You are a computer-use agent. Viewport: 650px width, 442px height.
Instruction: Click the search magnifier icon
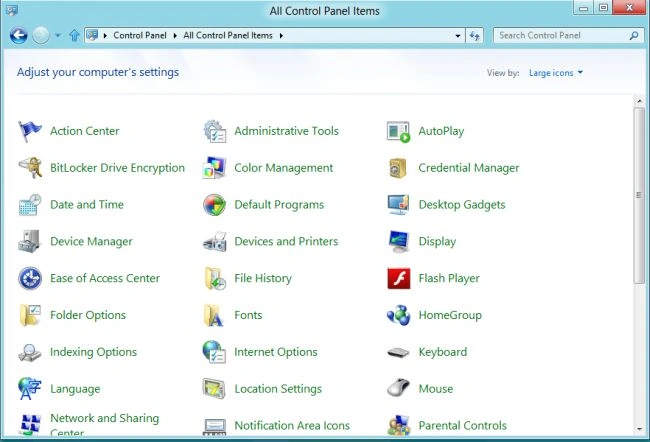tap(634, 36)
